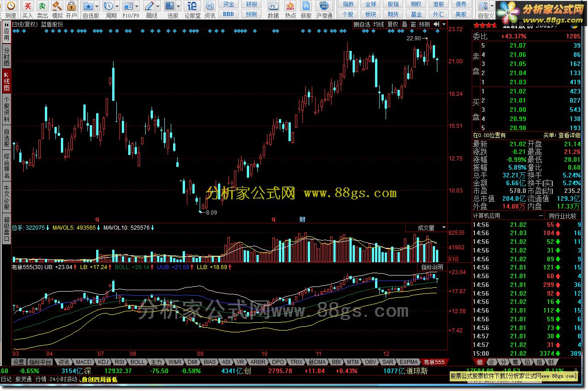Toggle 复权 price adjustment
Image resolution: width=588 pixels, height=391 pixels.
point(392,24)
